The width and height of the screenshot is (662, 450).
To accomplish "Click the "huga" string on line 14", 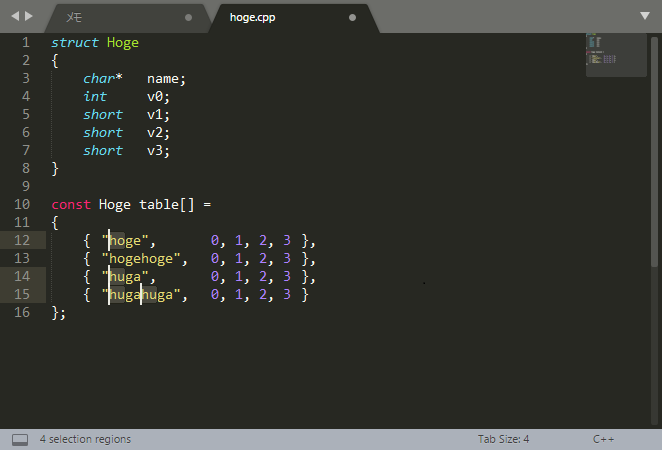I will coord(125,277).
